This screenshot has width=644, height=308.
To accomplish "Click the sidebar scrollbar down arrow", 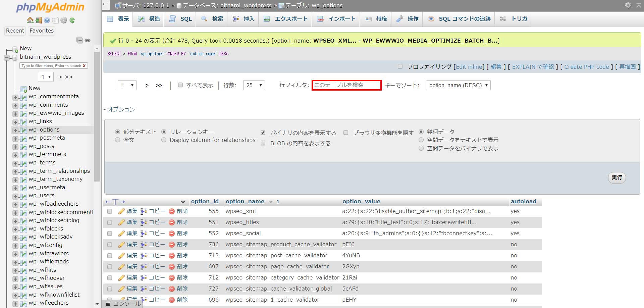I will [97, 304].
